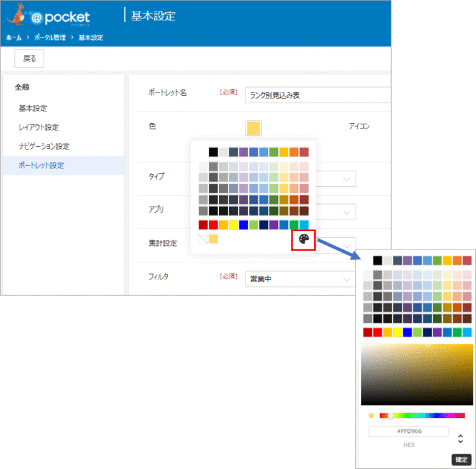476x469 pixels.
Task: Click the hue slider's white handle
Action: [391, 415]
